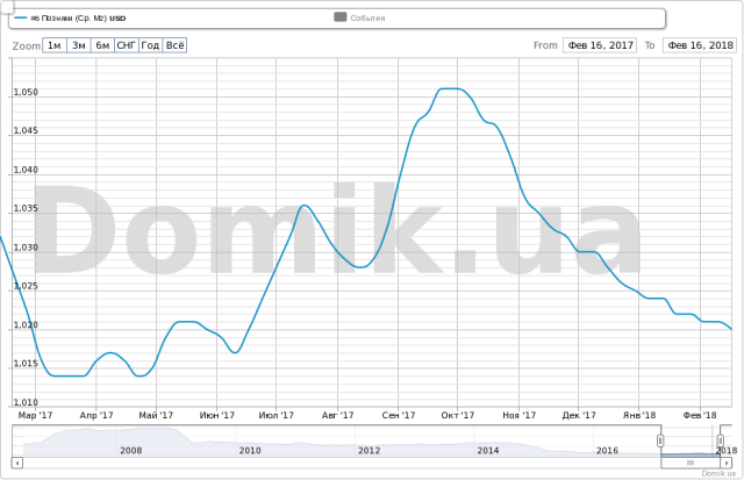The height and width of the screenshot is (480, 744).
Task: Set zoom range to 1м
Action: point(55,46)
